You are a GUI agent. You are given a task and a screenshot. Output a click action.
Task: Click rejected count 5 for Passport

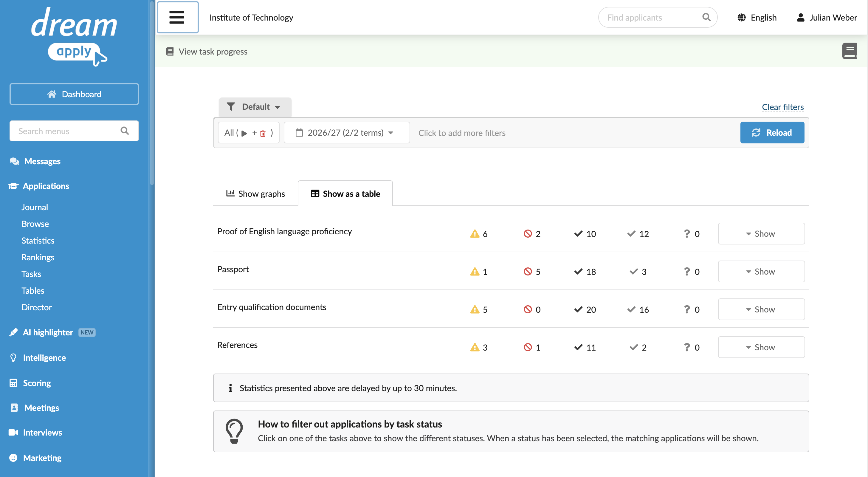pyautogui.click(x=532, y=272)
